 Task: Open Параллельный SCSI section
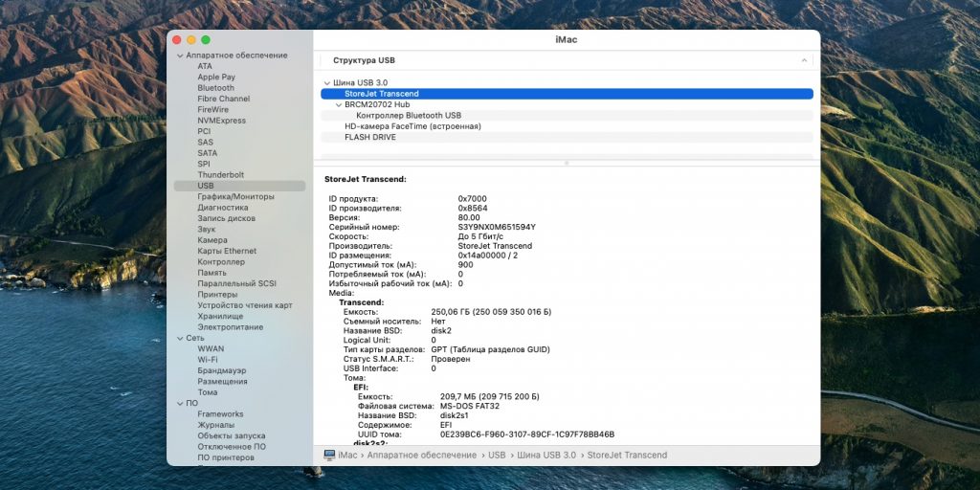[237, 283]
